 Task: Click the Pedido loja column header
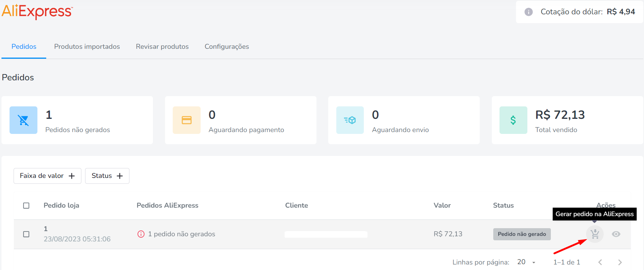pyautogui.click(x=61, y=205)
